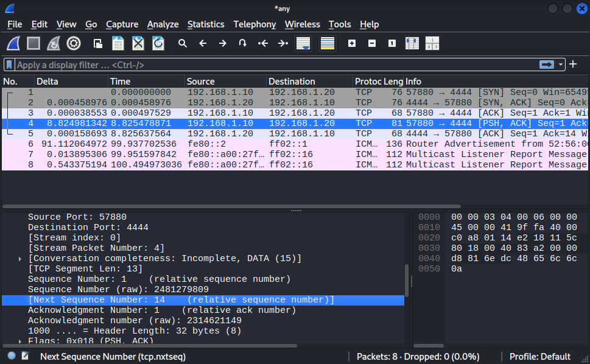Expand the Conversation completeness tree node
Viewport: 590px width, 364px height.
click(21, 259)
